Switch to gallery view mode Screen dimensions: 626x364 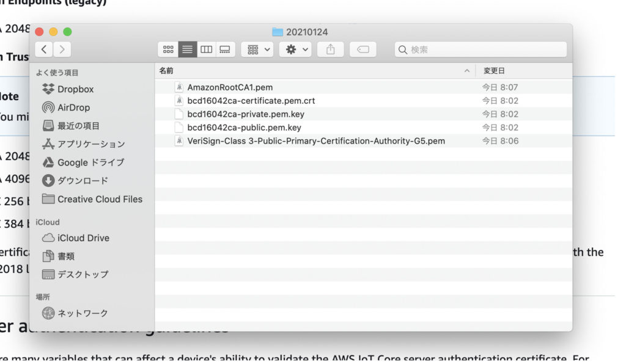pos(225,49)
